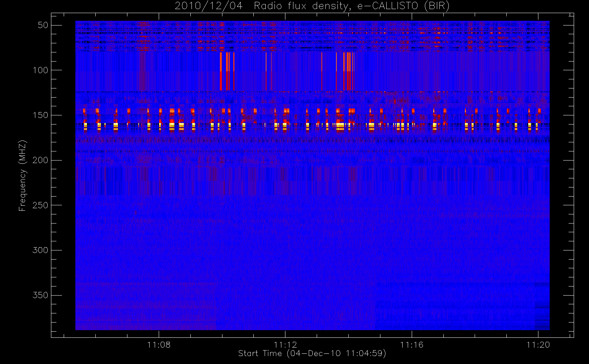Click the 'Frequency (MHZ)' axis label
Image resolution: width=589 pixels, height=364 pixels.
23,175
